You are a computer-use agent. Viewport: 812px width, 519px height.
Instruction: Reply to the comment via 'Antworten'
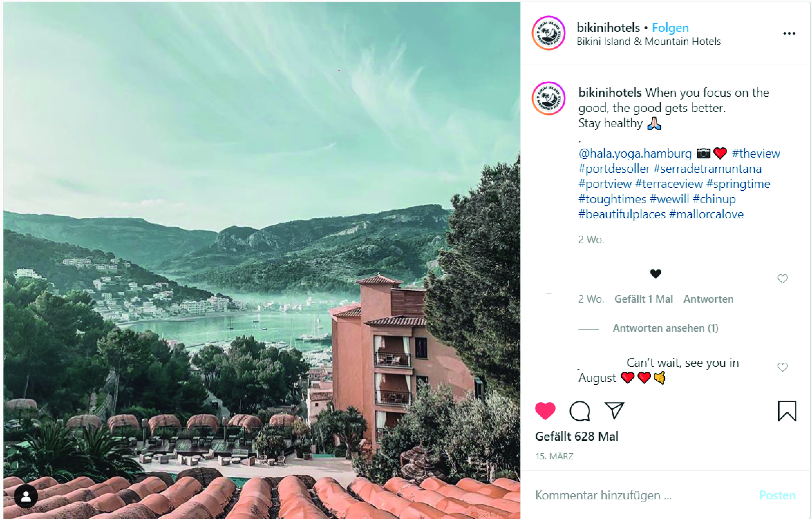pos(708,299)
